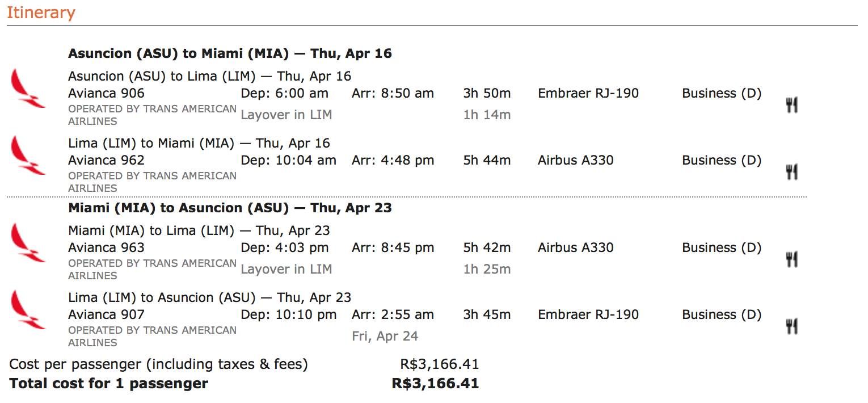Click the Avianca 963 flight number
868x403 pixels.
click(x=106, y=247)
